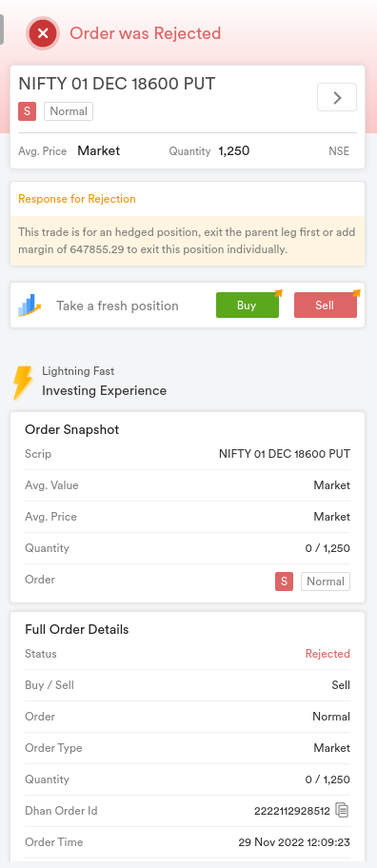Click the S badge in Order Snapshot
The width and height of the screenshot is (377, 868).
(284, 582)
